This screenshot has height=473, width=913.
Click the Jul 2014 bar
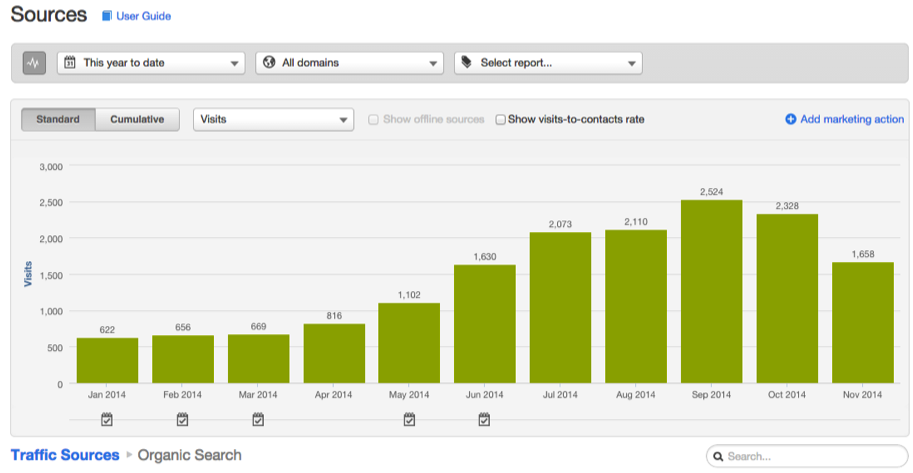click(x=560, y=308)
